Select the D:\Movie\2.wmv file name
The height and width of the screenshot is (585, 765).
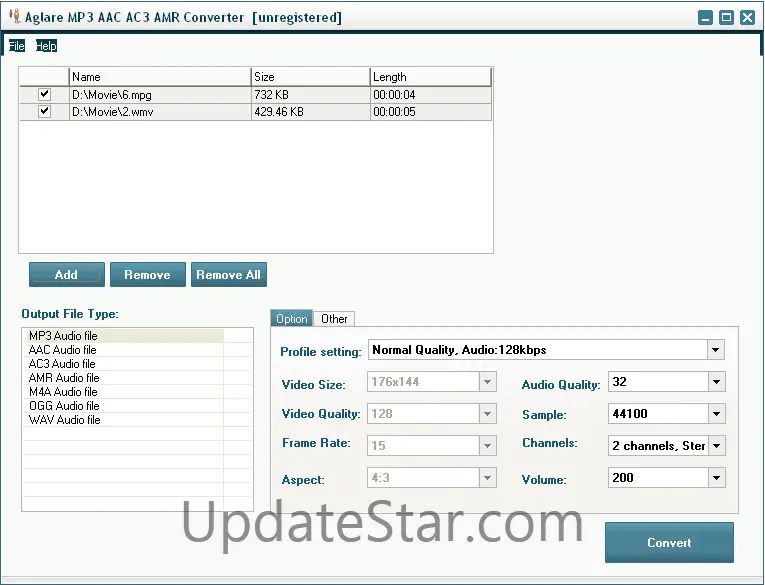(x=113, y=112)
